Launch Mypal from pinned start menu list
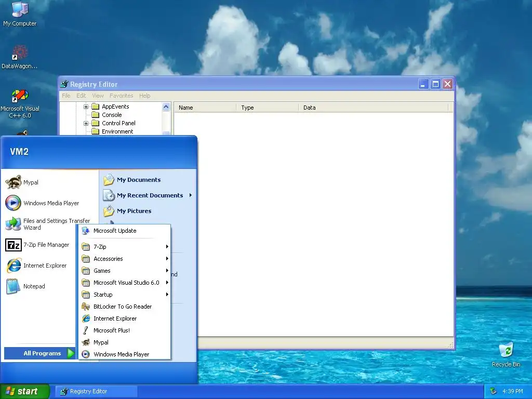 [x=22, y=182]
